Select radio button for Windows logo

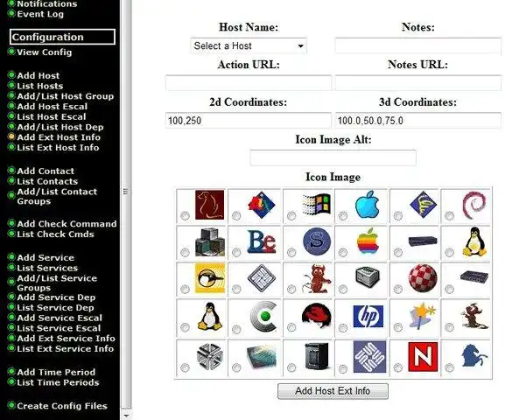coord(291,216)
